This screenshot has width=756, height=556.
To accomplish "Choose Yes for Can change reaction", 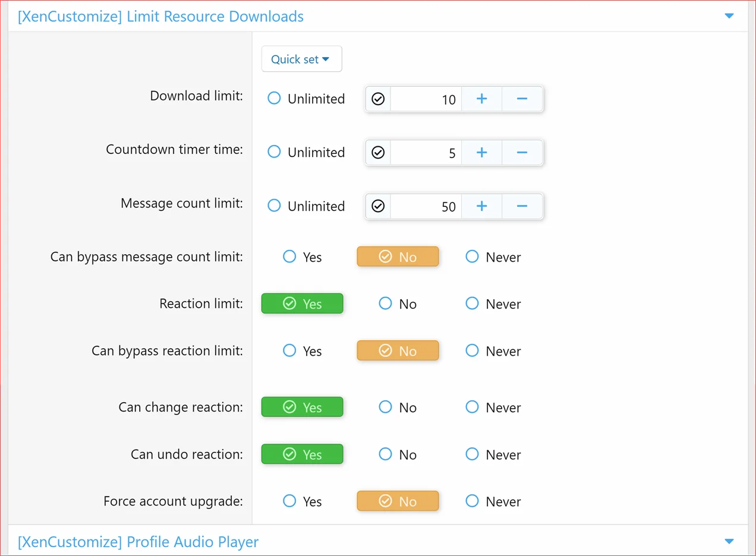I will pyautogui.click(x=303, y=407).
